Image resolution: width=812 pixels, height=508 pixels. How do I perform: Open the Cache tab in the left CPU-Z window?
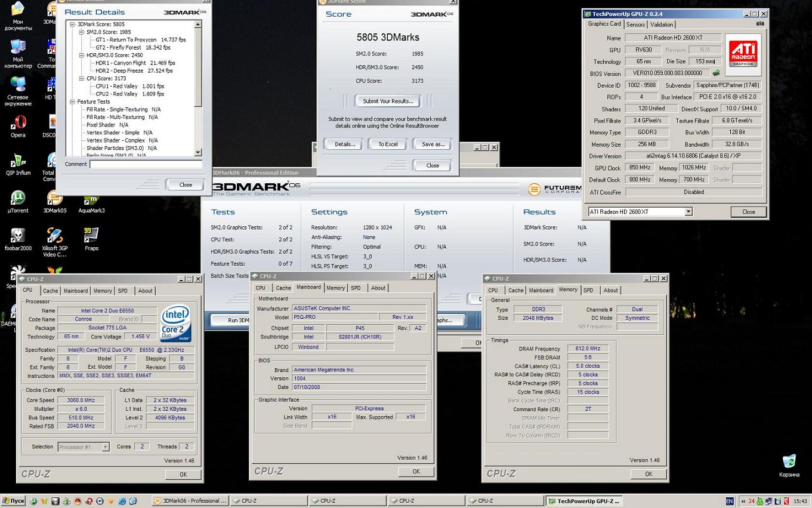50,291
